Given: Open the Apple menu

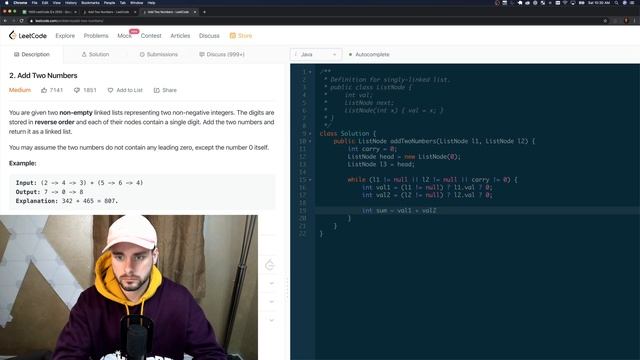Looking at the screenshot, I should click(7, 3).
